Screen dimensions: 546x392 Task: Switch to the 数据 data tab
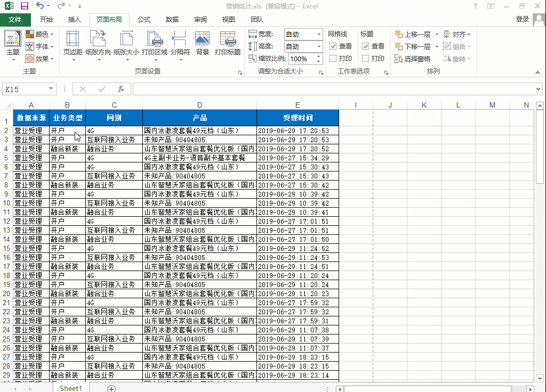(x=172, y=20)
